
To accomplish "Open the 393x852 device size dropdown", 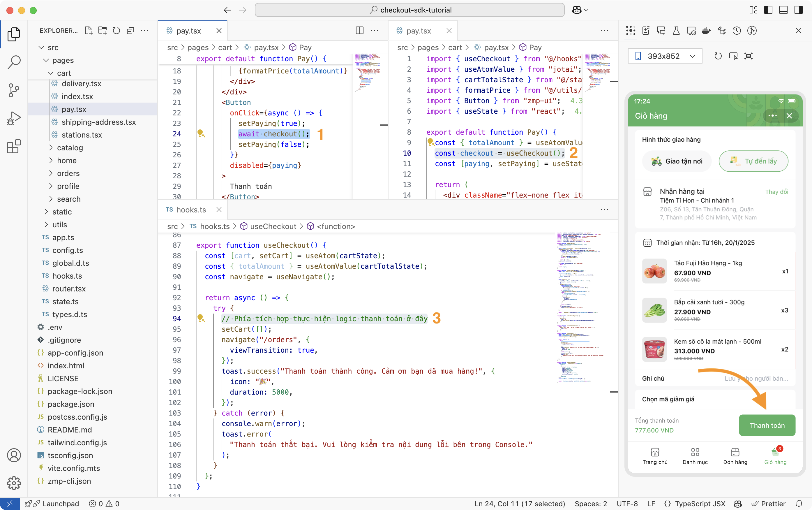I will [665, 56].
